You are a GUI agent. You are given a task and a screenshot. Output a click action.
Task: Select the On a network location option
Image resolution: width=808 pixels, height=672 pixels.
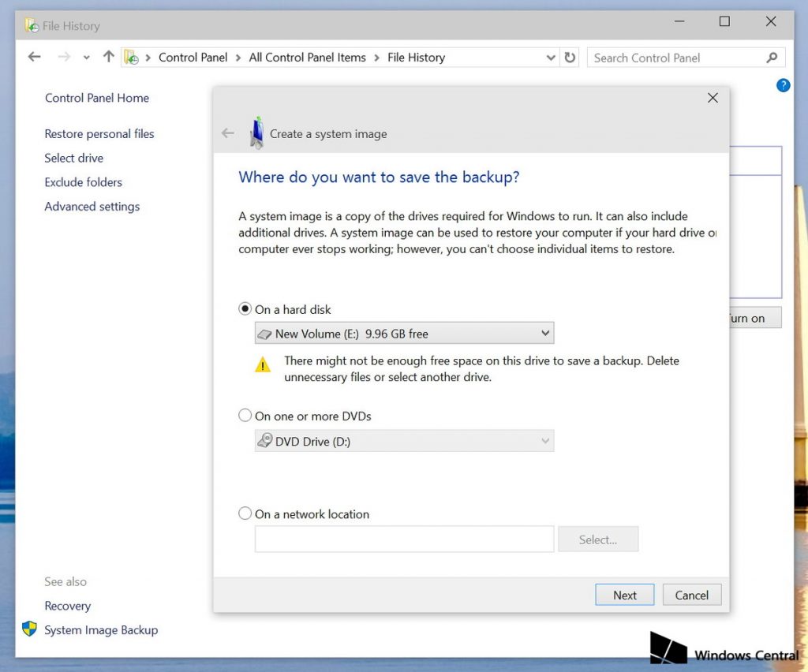coord(245,513)
